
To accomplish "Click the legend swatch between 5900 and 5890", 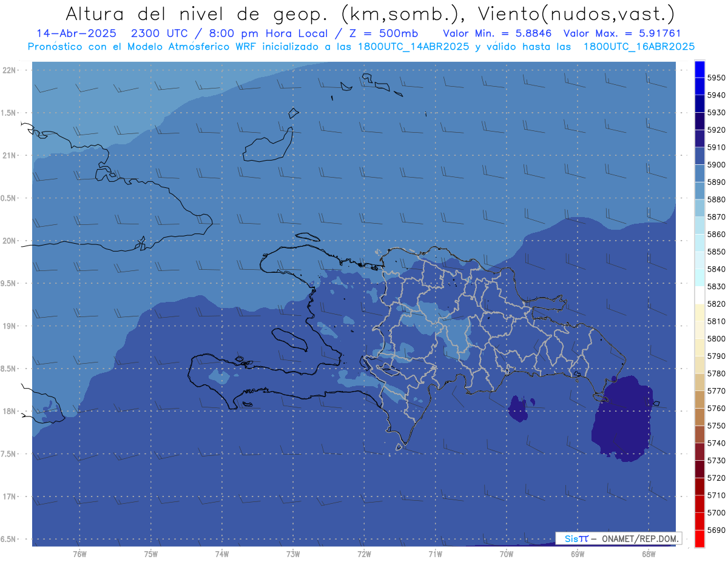I will (x=699, y=173).
